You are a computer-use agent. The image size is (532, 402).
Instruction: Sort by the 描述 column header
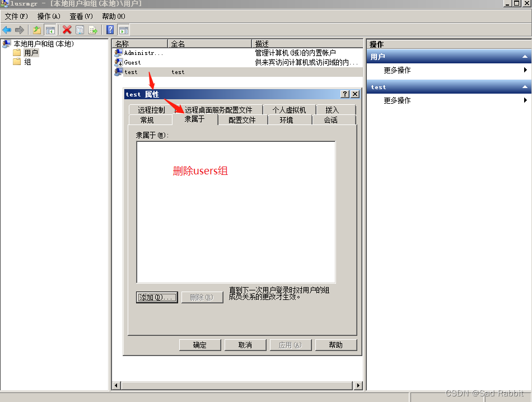[307, 44]
